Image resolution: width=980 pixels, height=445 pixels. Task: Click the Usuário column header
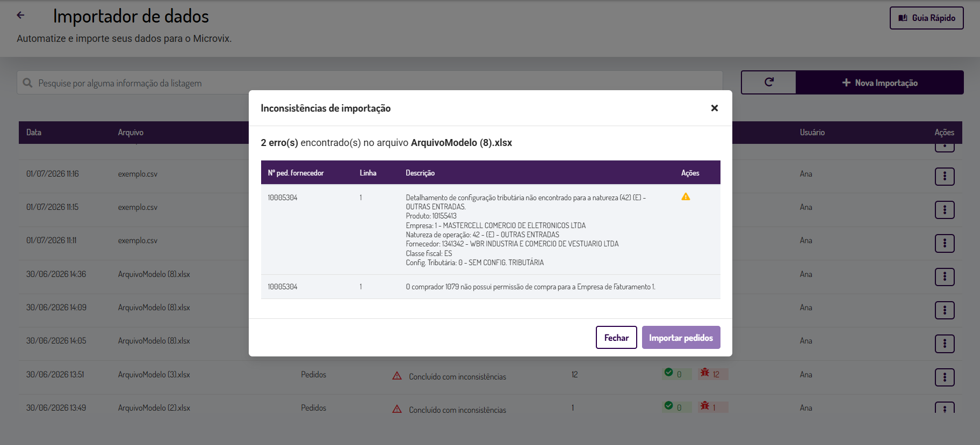812,132
